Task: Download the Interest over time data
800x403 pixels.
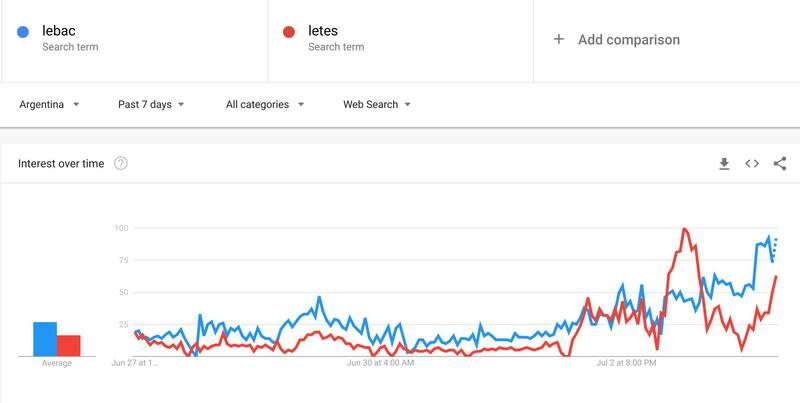Action: pyautogui.click(x=724, y=164)
